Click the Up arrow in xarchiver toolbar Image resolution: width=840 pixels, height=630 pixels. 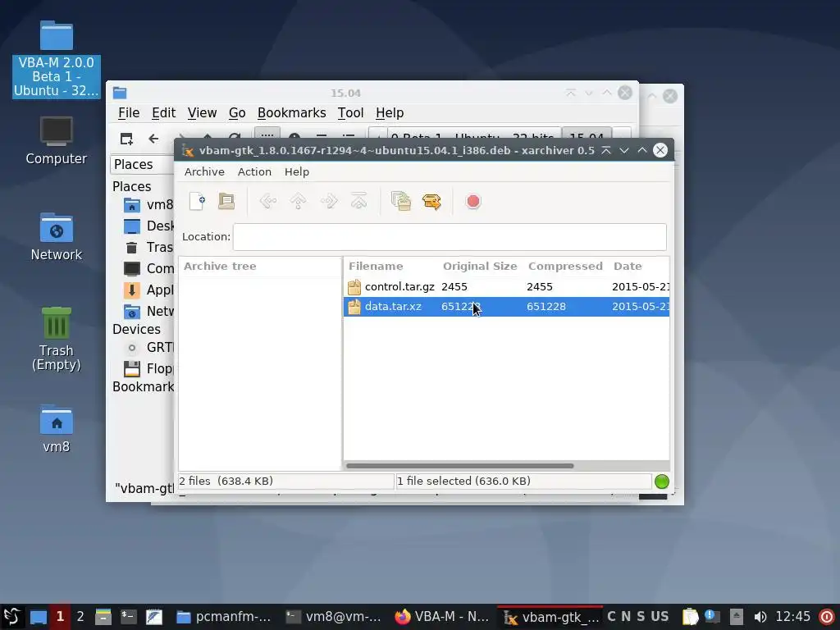click(x=299, y=202)
